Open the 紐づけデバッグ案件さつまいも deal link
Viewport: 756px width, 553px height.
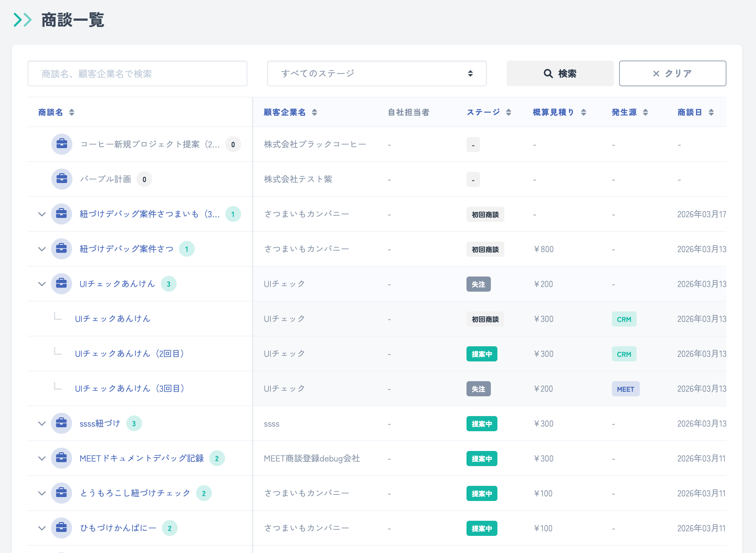(150, 214)
